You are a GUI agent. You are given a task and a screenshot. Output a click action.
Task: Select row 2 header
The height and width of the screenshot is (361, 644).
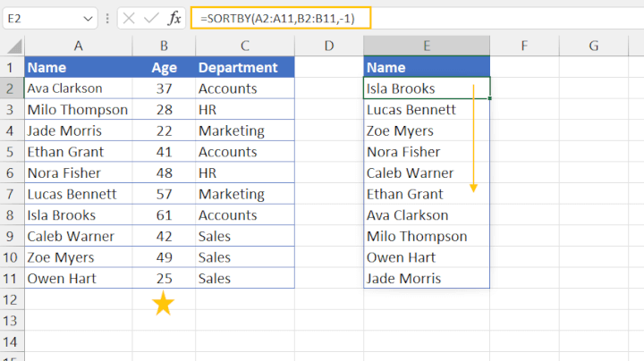pos(12,88)
